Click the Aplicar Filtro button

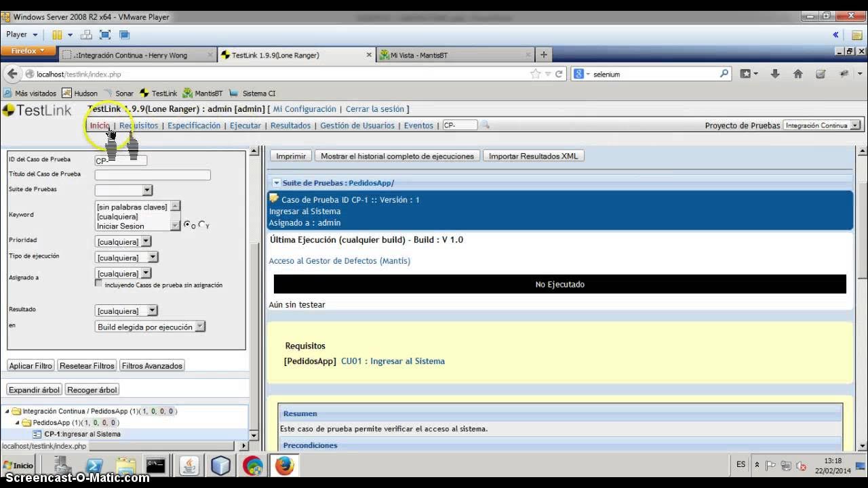[x=31, y=365]
